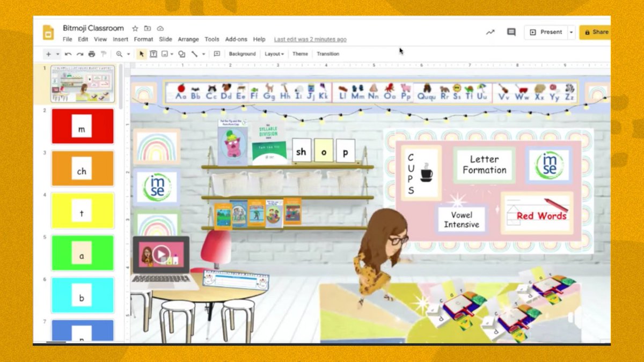
Task: Select the cyan 'b' slide thumbnail
Action: [x=82, y=295]
